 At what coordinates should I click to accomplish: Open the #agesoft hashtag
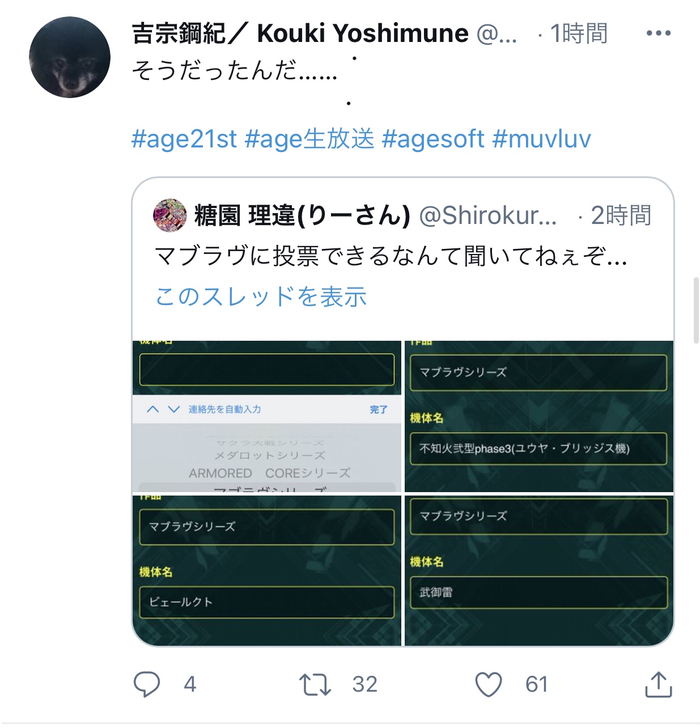[433, 139]
